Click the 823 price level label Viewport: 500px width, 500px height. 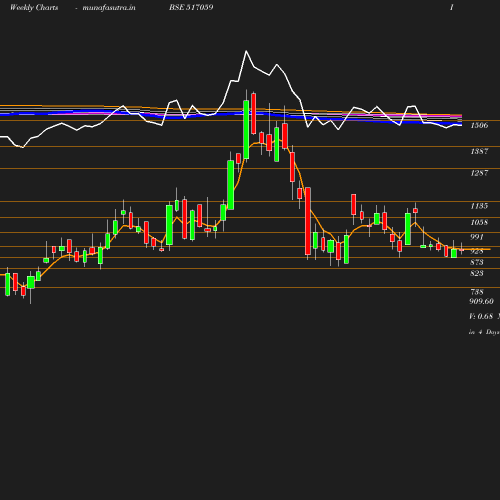pos(477,273)
